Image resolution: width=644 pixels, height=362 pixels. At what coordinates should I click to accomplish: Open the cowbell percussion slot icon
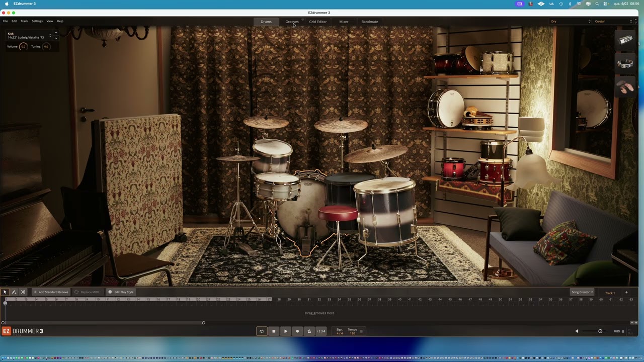(625, 40)
